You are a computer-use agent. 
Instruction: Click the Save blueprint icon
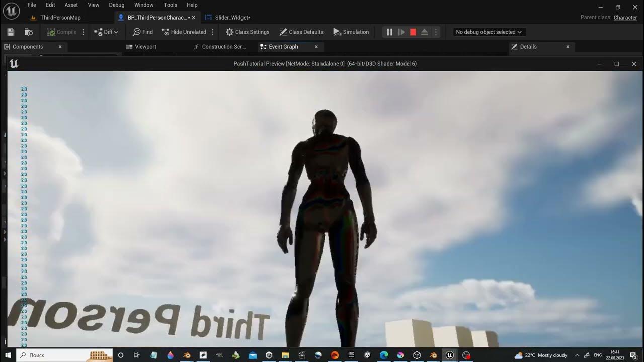coord(11,32)
